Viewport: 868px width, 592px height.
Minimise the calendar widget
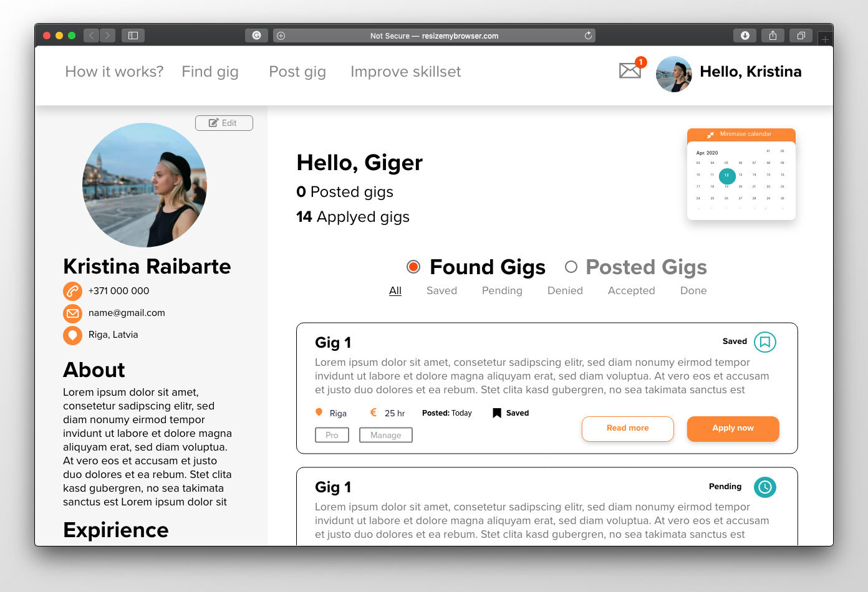[741, 134]
